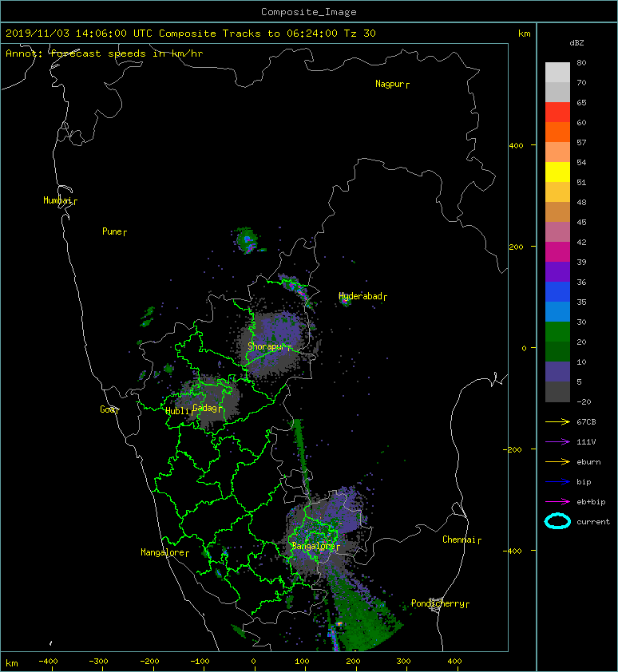Select the Goa label on coast
The image size is (618, 672).
click(x=109, y=409)
